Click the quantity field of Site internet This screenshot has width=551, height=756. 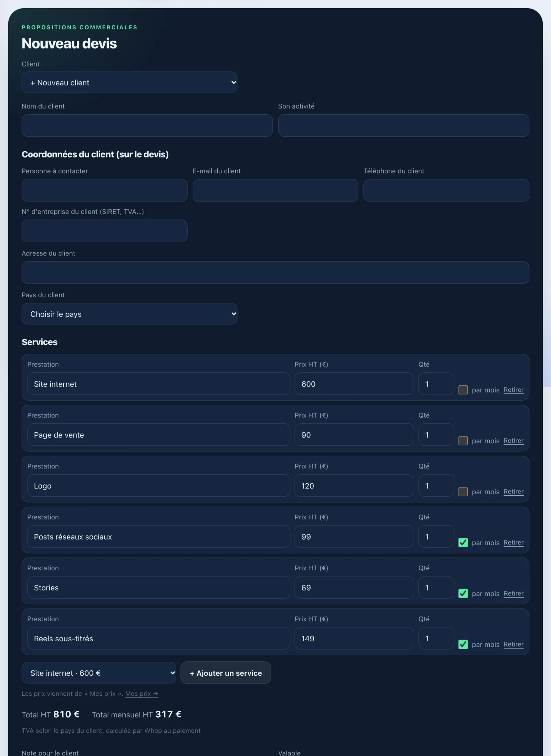(x=436, y=384)
